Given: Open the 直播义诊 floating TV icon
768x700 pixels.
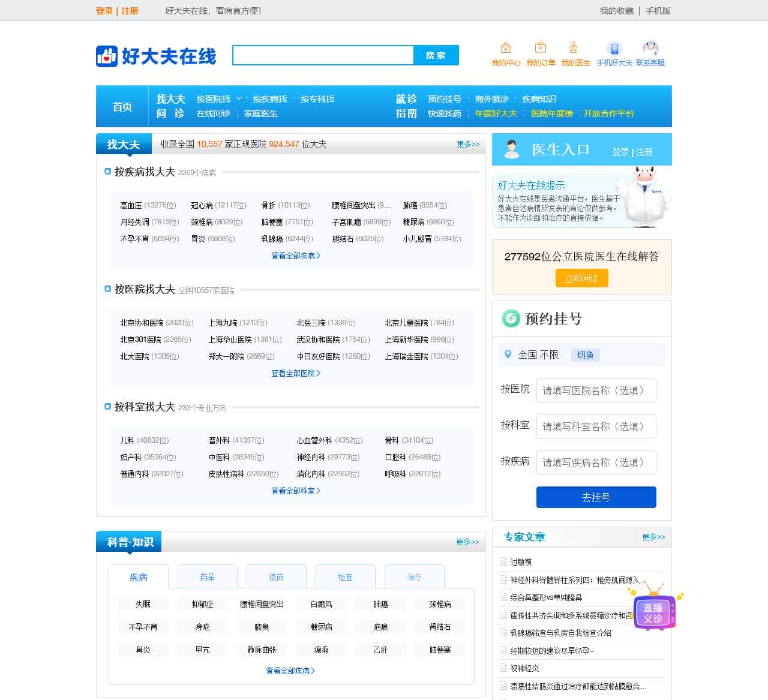Looking at the screenshot, I should pyautogui.click(x=652, y=613).
